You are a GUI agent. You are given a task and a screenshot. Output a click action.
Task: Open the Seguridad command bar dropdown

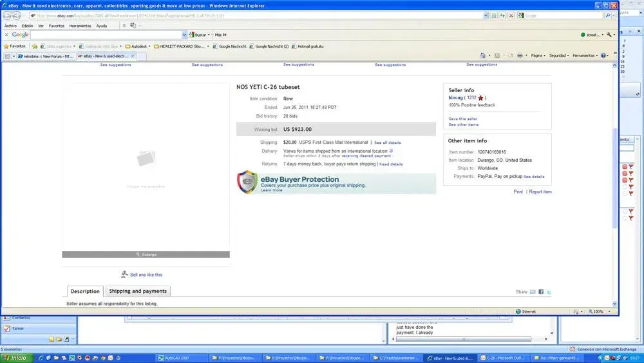559,55
